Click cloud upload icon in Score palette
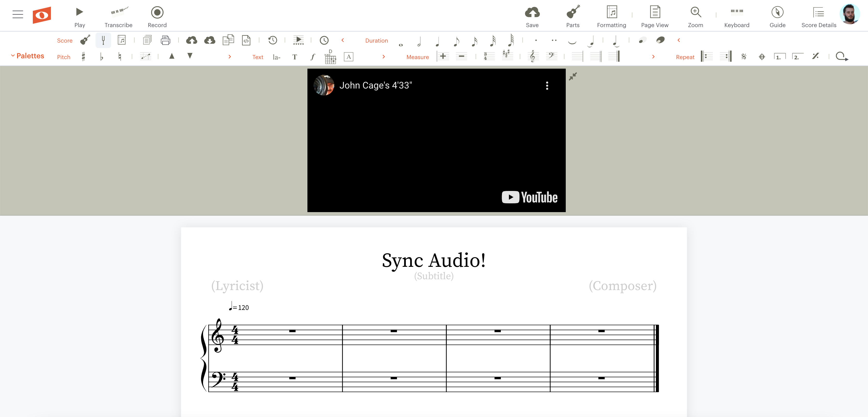This screenshot has height=417, width=868. (x=191, y=41)
